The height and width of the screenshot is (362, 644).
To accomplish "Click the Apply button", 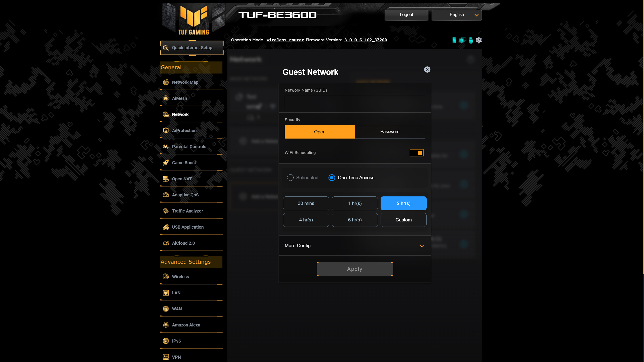I will pyautogui.click(x=355, y=269).
